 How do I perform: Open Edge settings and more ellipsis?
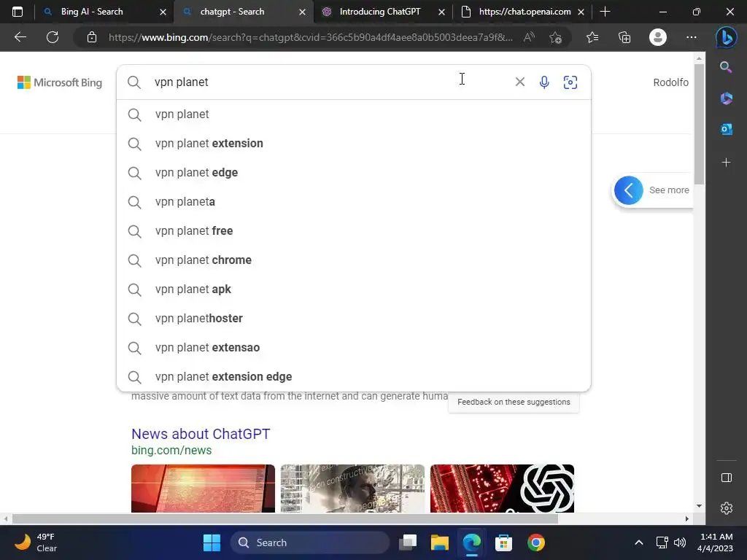[692, 37]
